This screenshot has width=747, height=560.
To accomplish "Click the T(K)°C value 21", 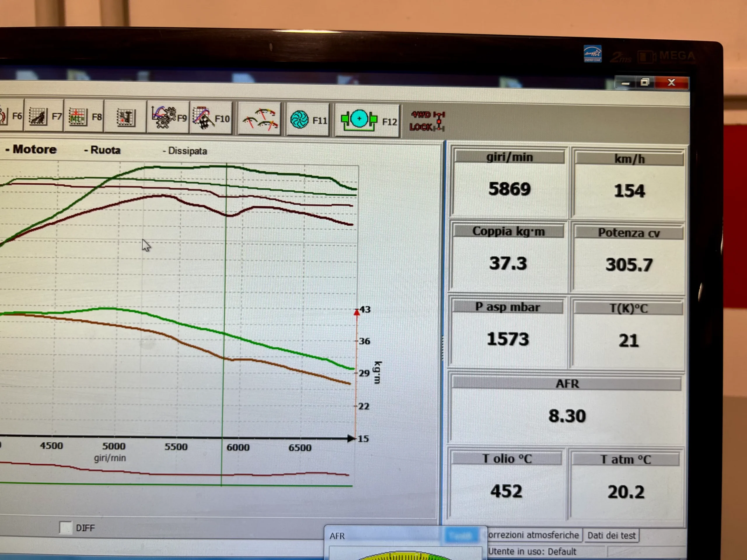I will pos(629,340).
